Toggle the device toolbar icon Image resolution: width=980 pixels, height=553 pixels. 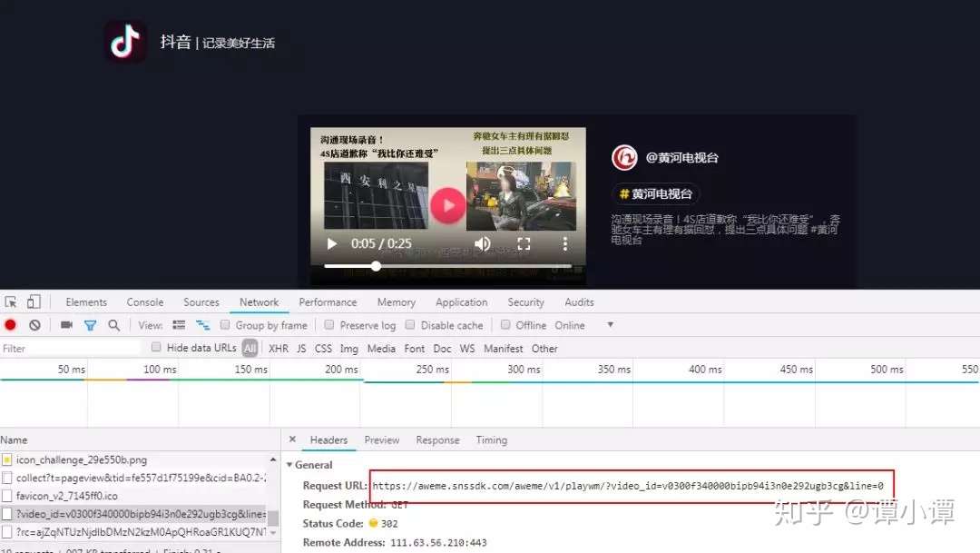(x=34, y=301)
